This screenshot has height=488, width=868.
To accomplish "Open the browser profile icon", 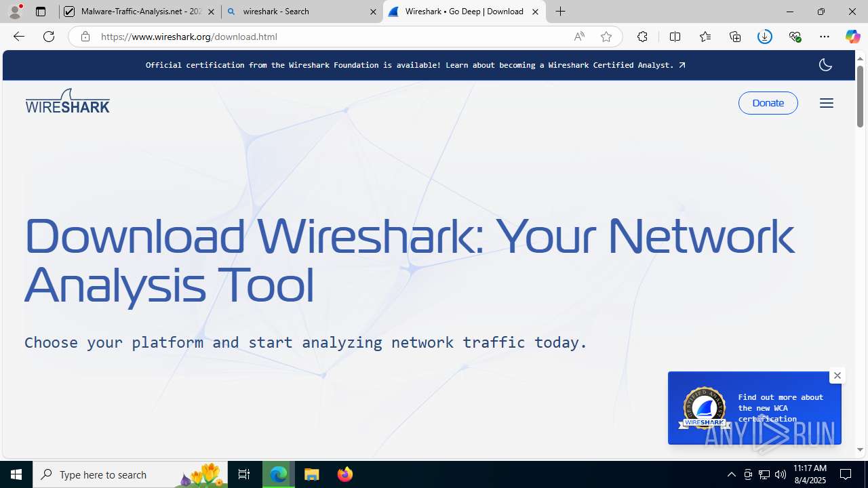I will click(x=15, y=12).
